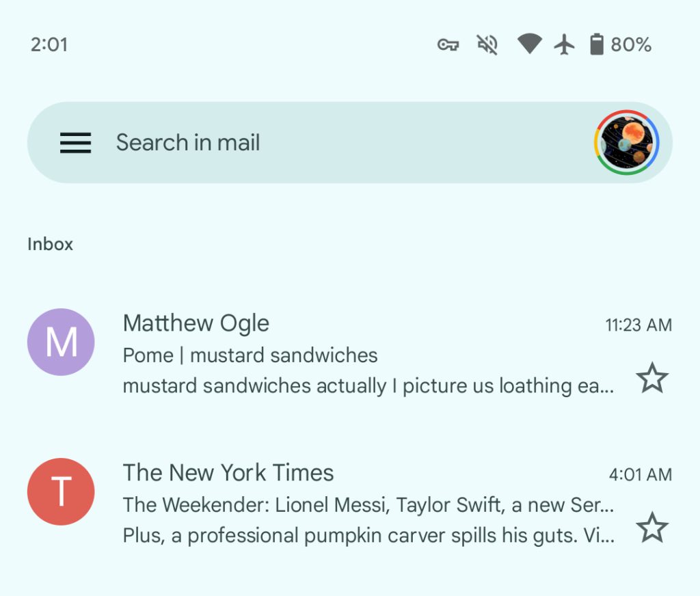The height and width of the screenshot is (596, 700).
Task: Tap the account profile avatar
Action: [x=626, y=143]
